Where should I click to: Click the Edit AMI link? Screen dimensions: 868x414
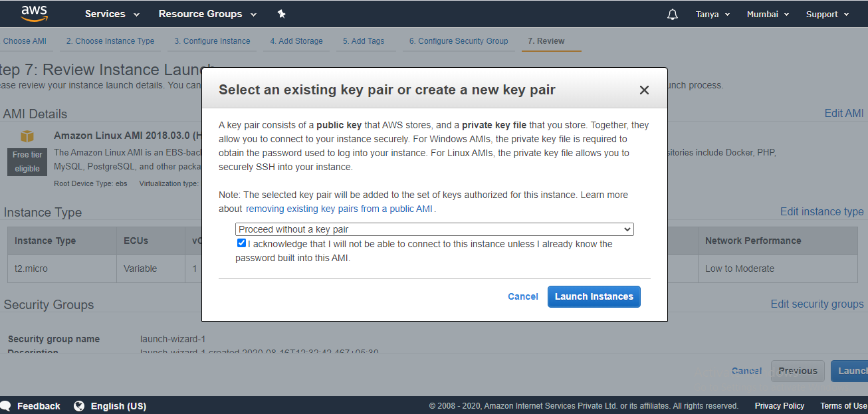pyautogui.click(x=844, y=113)
